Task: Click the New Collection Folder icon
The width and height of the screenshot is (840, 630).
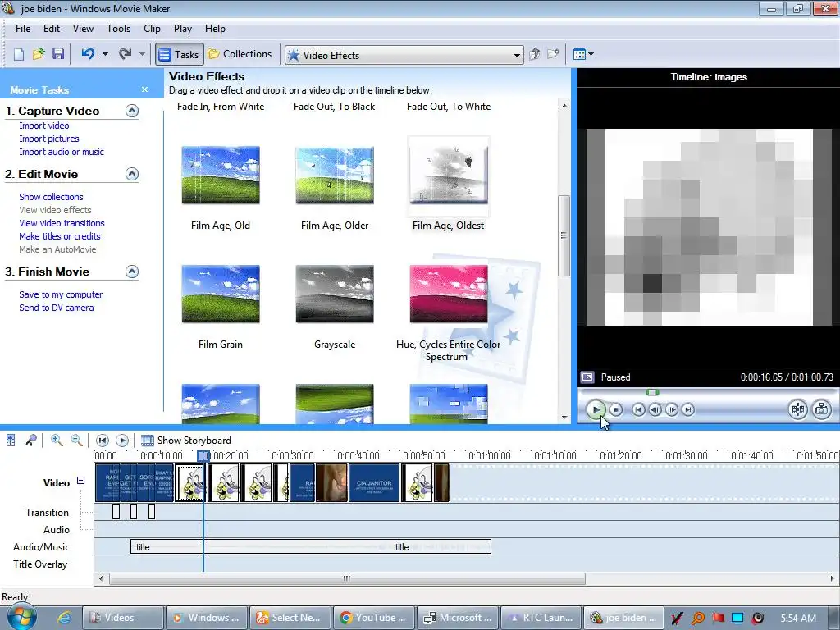Action: pos(554,54)
